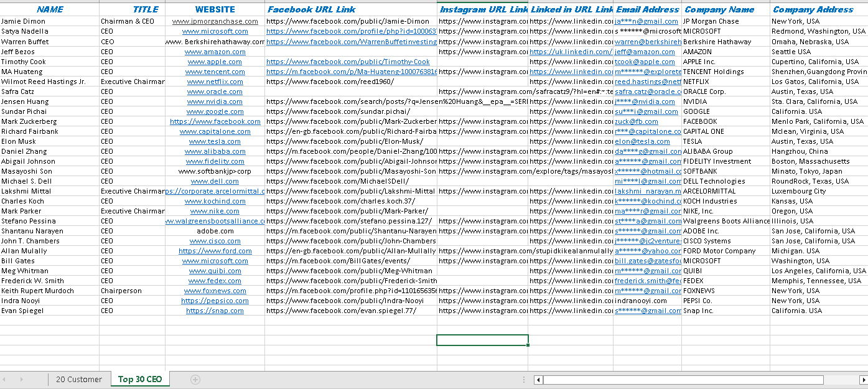
Task: Open the https://pepsico.com link
Action: pyautogui.click(x=215, y=301)
